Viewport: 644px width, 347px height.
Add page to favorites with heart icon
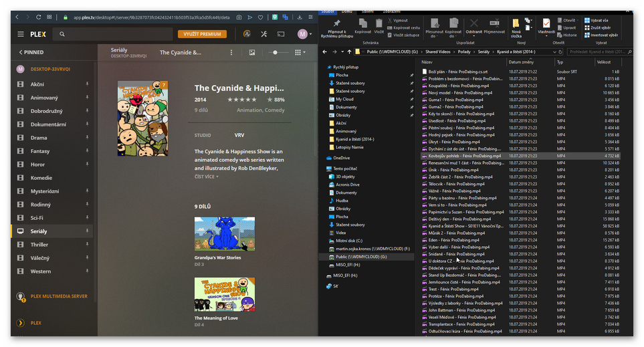point(260,17)
